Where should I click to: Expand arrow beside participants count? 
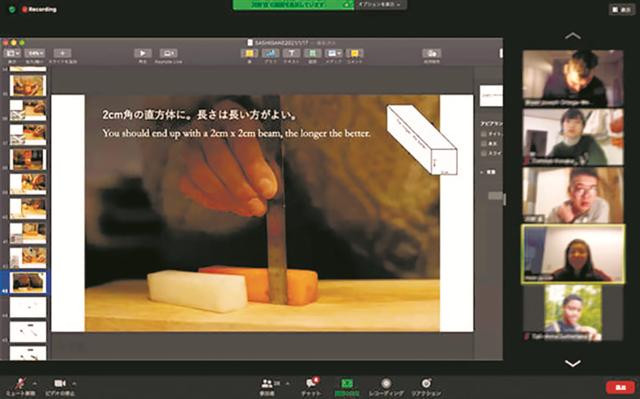[x=288, y=383]
